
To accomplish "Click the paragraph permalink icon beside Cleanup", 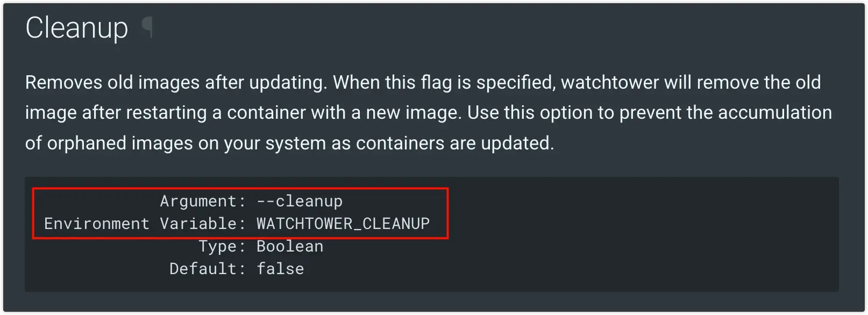I will click(x=147, y=27).
